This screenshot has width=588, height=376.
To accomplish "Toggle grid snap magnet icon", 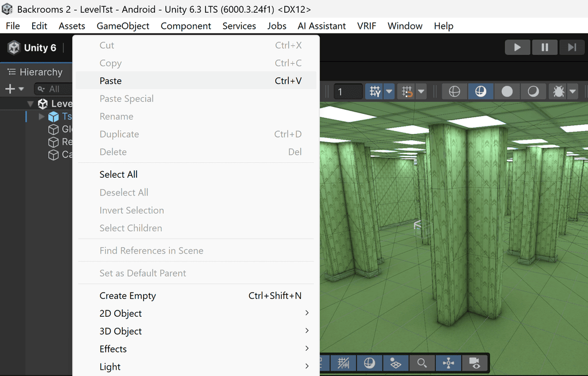I will [407, 91].
